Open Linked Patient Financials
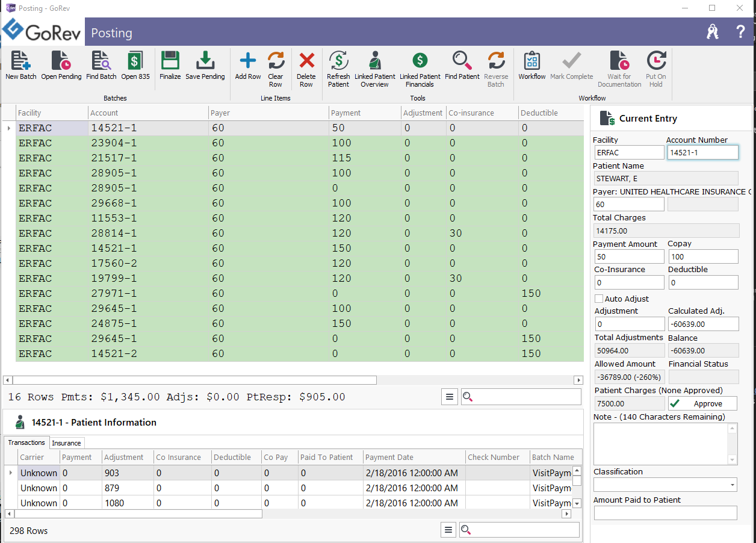Viewport: 756px width, 543px height. pos(420,61)
